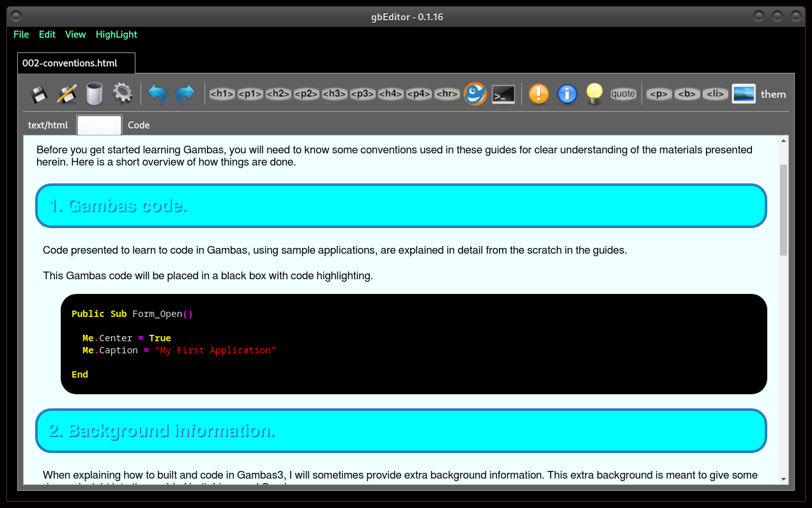Switch to the text/html tab

[x=48, y=125]
